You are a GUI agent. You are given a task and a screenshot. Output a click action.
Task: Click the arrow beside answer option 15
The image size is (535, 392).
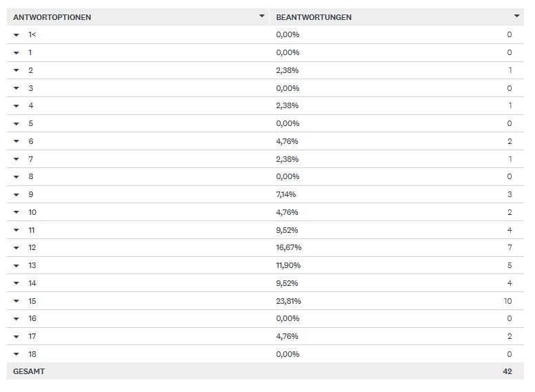click(16, 301)
